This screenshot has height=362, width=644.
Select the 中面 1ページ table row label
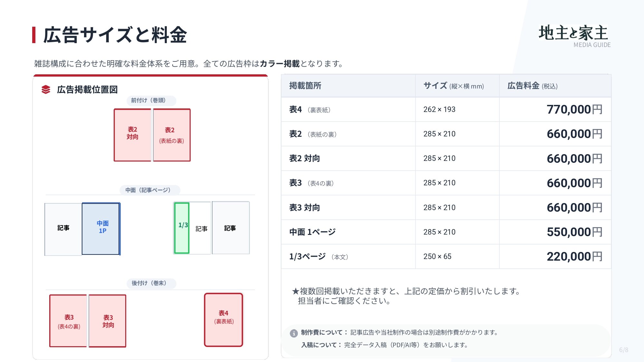pos(312,232)
